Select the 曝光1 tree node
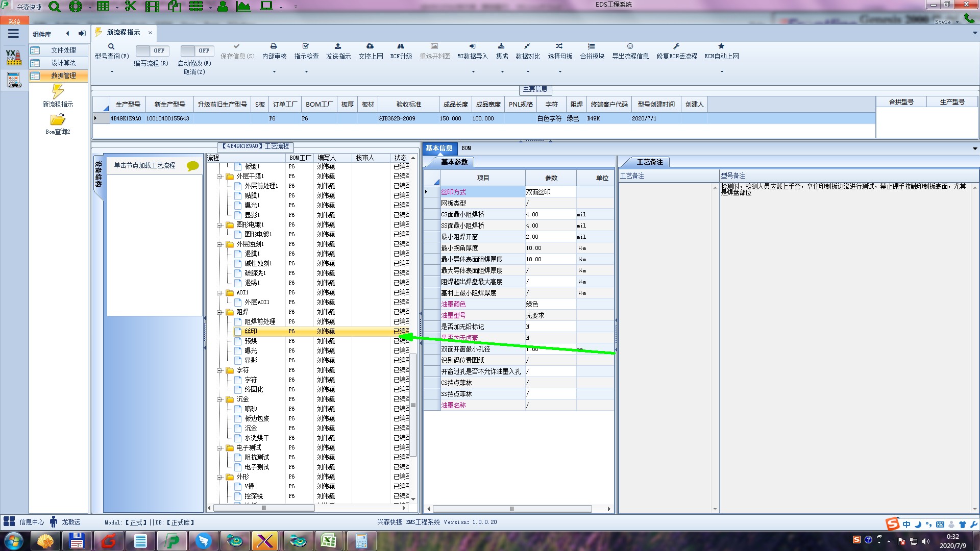 (252, 205)
